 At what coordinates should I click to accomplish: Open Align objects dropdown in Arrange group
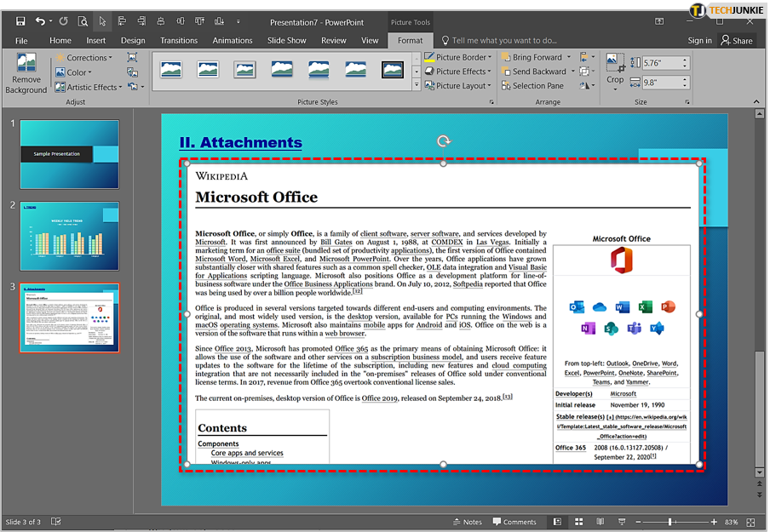(x=587, y=57)
